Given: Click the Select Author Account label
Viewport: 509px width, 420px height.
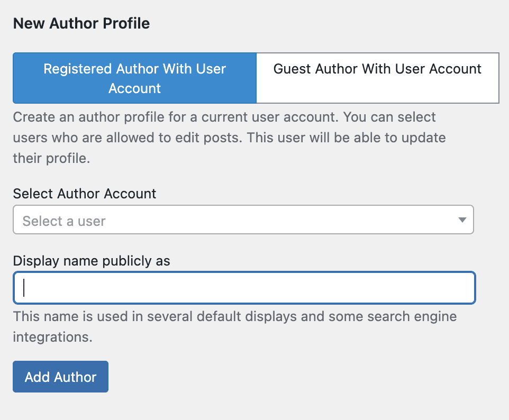Looking at the screenshot, I should click(85, 194).
